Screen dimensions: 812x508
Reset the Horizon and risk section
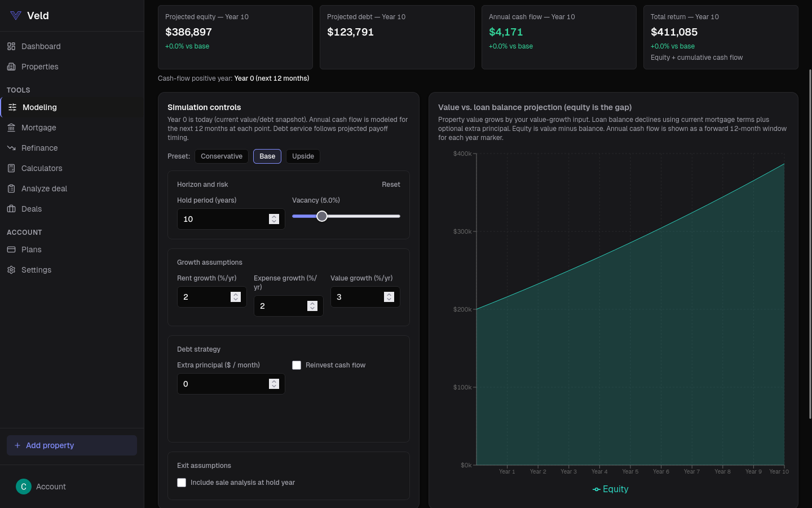pos(391,185)
